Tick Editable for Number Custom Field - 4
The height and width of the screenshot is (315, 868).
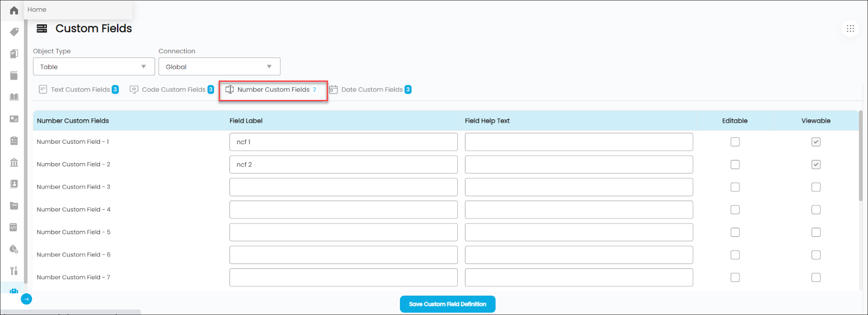click(735, 210)
